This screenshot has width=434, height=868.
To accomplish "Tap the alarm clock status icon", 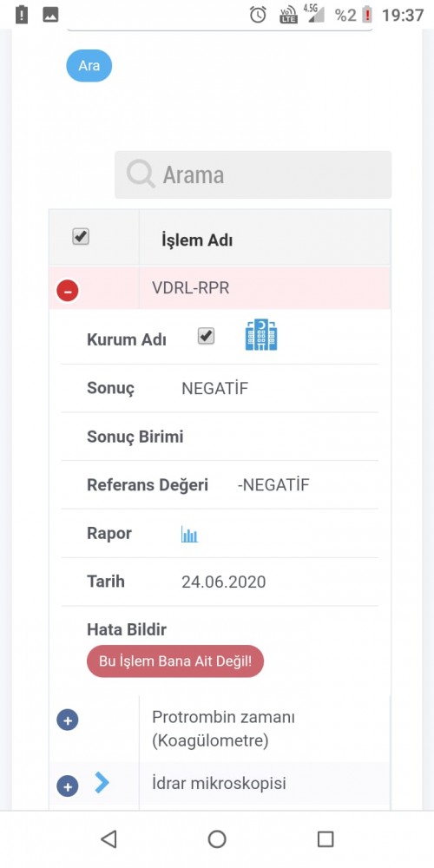I will (x=258, y=15).
